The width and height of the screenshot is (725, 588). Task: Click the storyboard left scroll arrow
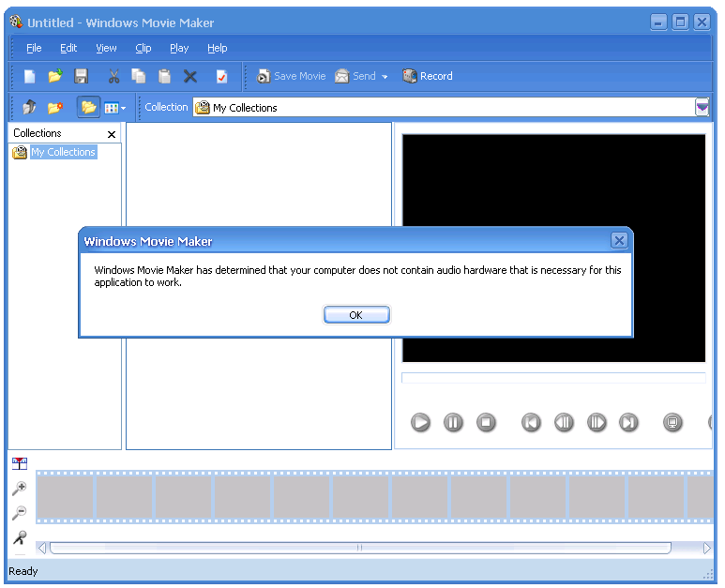42,549
